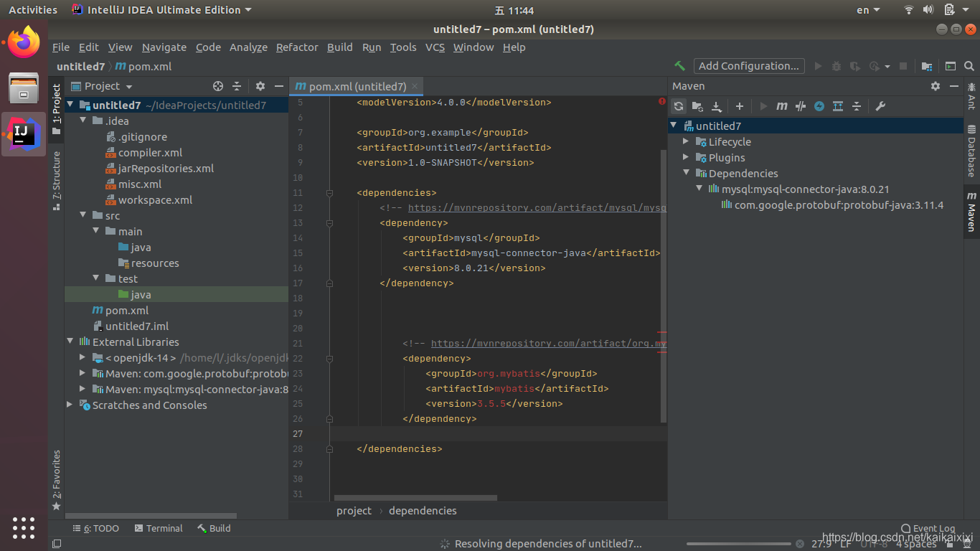980x551 pixels.
Task: Open Event Log in status bar
Action: pos(928,529)
